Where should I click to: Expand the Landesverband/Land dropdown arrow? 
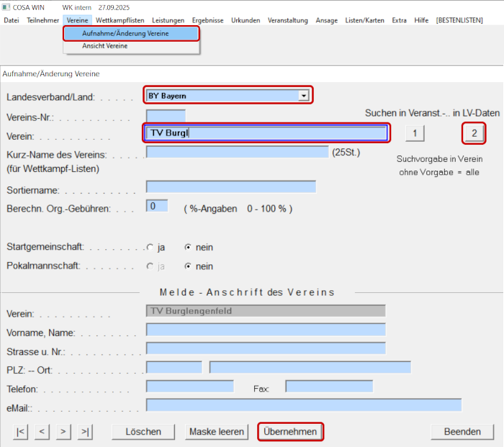304,96
